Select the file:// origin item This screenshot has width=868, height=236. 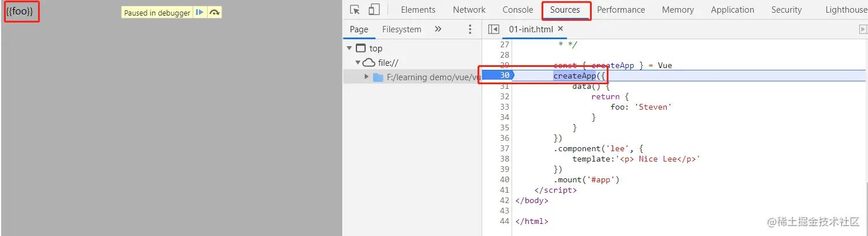click(388, 63)
